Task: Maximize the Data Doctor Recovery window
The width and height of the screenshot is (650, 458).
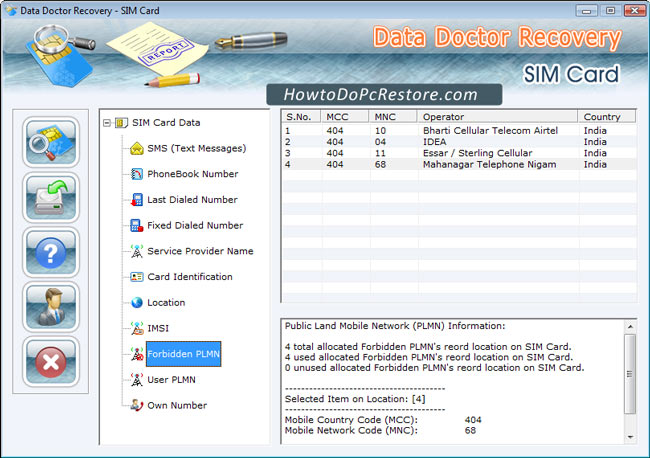Action: 610,10
